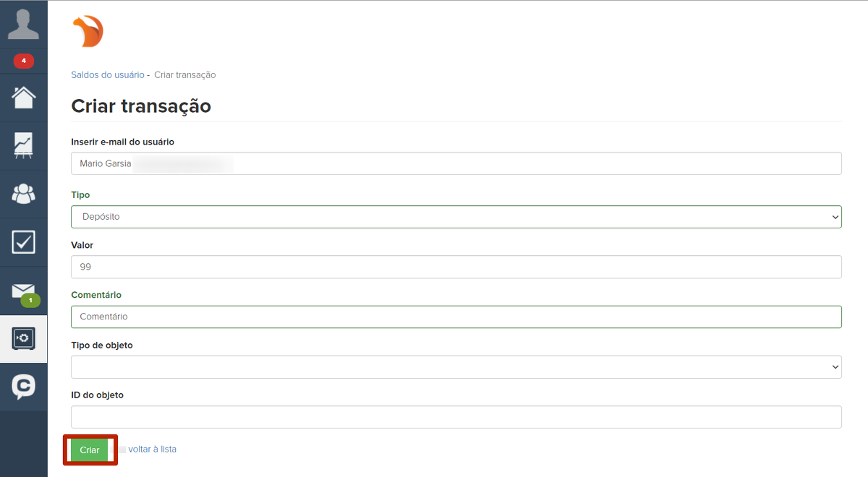
Task: Open the chat bubble icon
Action: (24, 386)
